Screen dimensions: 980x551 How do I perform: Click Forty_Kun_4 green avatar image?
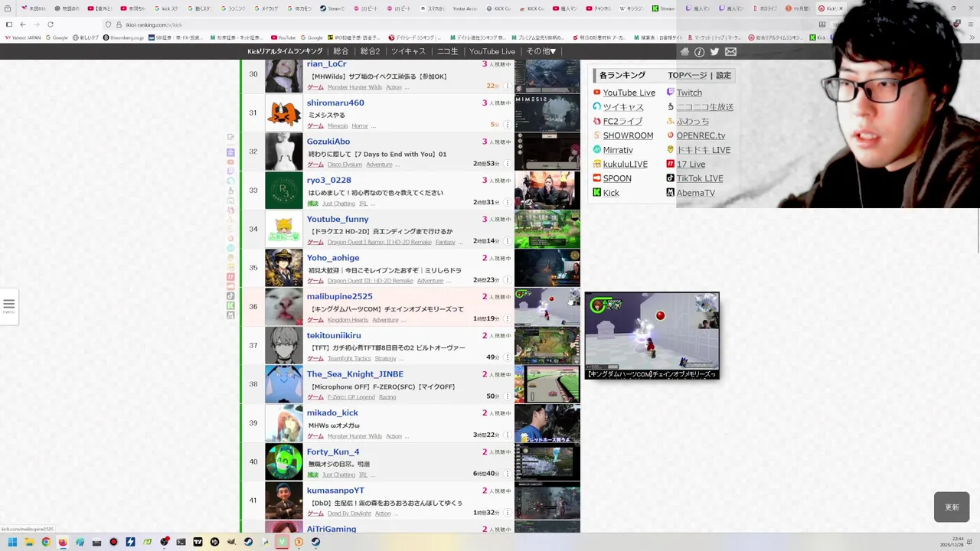click(283, 461)
